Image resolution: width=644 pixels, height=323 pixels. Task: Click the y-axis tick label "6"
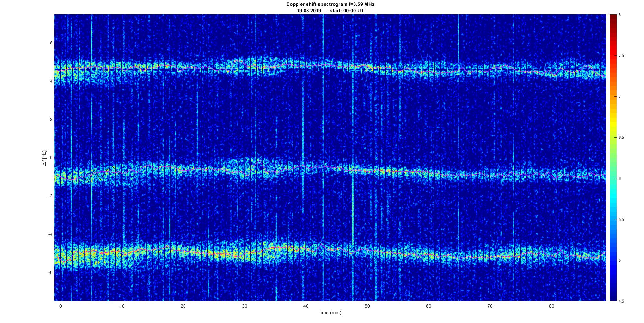[x=51, y=43]
